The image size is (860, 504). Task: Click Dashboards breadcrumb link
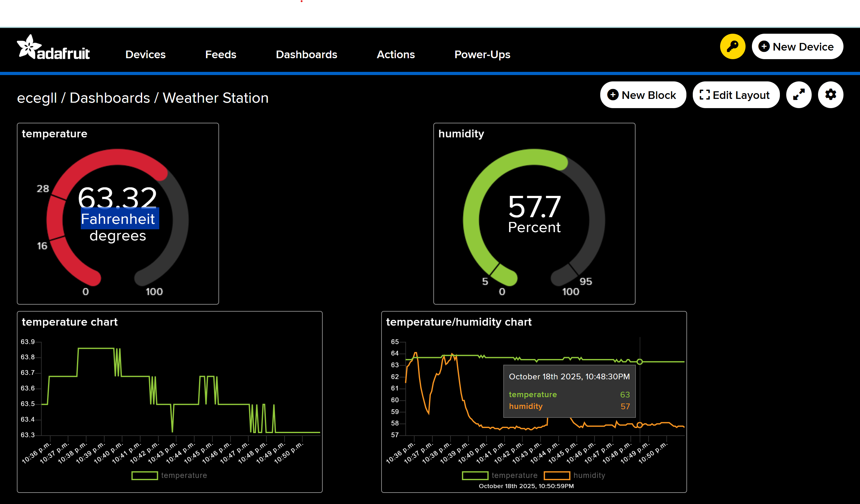click(110, 98)
